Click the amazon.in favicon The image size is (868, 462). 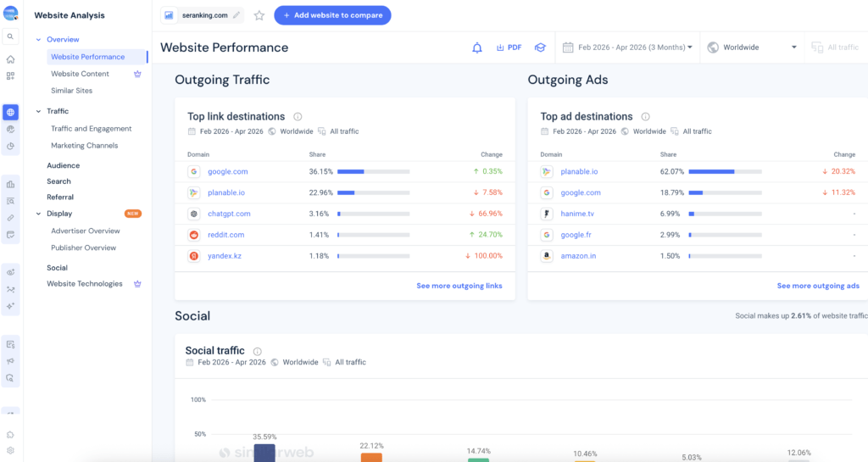tap(547, 256)
